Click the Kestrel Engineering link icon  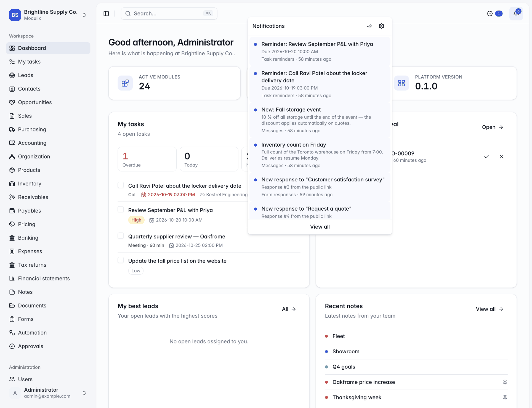tap(202, 195)
